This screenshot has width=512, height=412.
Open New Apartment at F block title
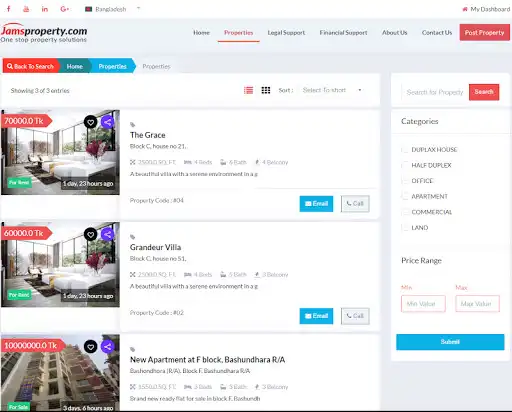point(207,360)
